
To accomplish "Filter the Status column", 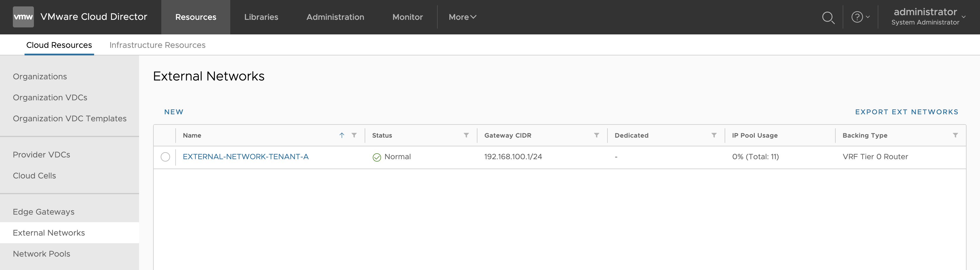I will click(x=466, y=136).
